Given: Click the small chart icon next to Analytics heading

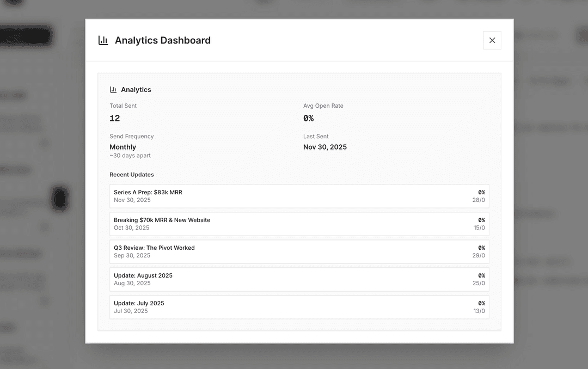Looking at the screenshot, I should click(x=113, y=89).
